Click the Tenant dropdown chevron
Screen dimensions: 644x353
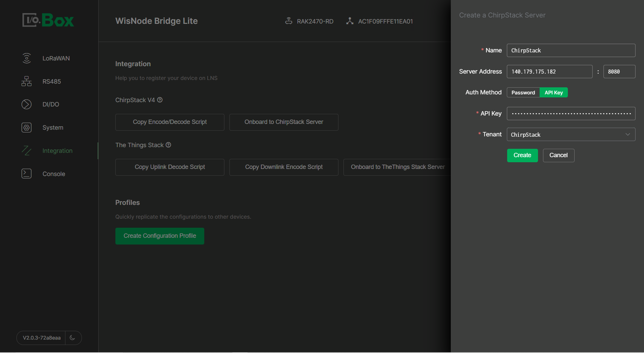click(x=628, y=134)
